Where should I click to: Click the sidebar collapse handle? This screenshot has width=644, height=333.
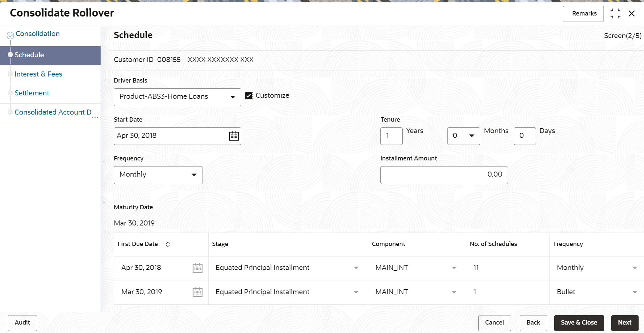[x=104, y=182]
